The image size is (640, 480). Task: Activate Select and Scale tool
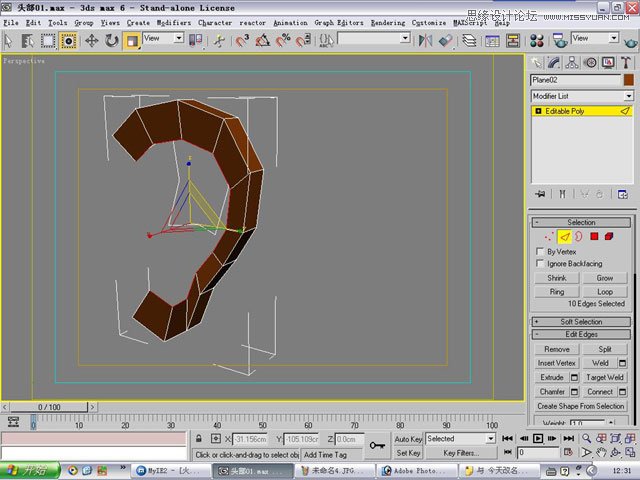pyautogui.click(x=132, y=41)
